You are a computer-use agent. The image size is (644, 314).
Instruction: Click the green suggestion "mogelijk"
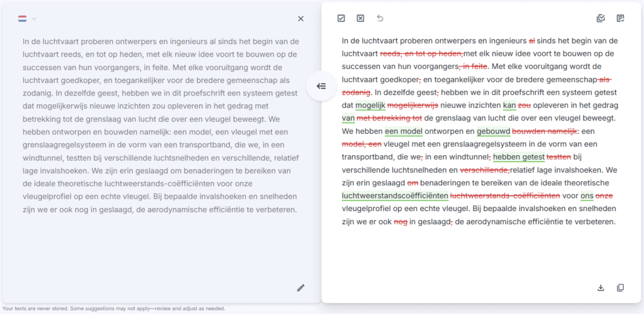370,106
